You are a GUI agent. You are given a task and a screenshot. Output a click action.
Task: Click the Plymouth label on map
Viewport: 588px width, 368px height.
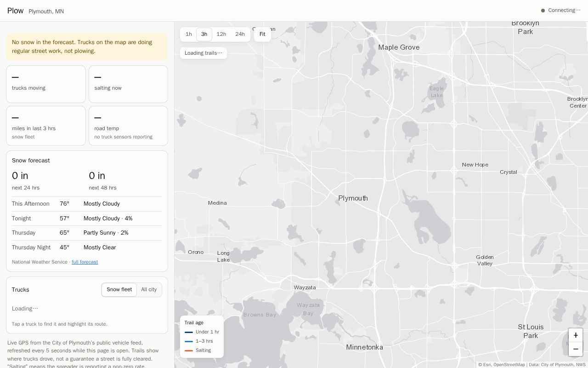coord(353,198)
